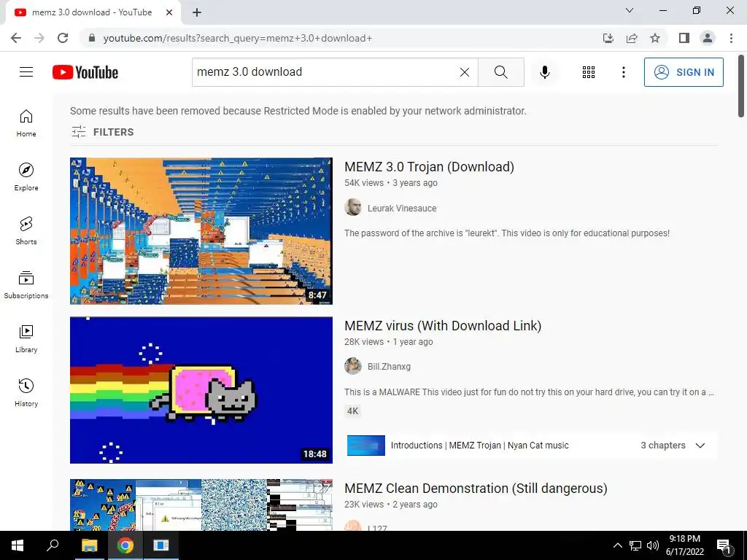Click the Chrome forward arrow

click(x=39, y=38)
